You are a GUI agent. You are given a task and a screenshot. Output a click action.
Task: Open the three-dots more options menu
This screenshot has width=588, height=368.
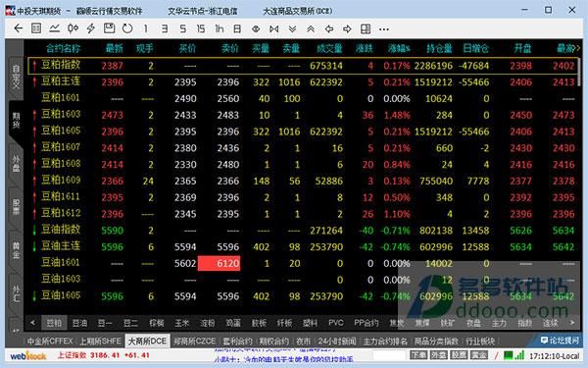pos(383,29)
